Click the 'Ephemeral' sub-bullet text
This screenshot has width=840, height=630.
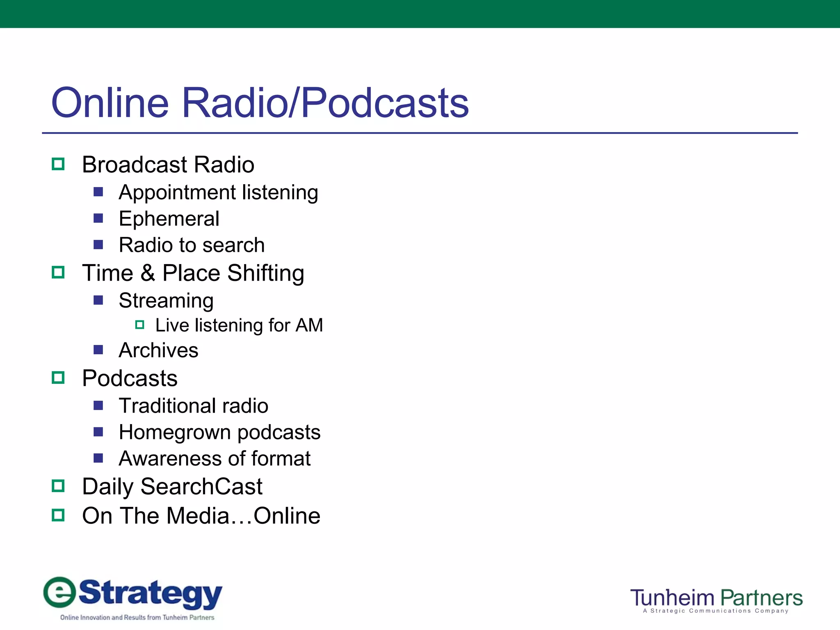pyautogui.click(x=169, y=219)
